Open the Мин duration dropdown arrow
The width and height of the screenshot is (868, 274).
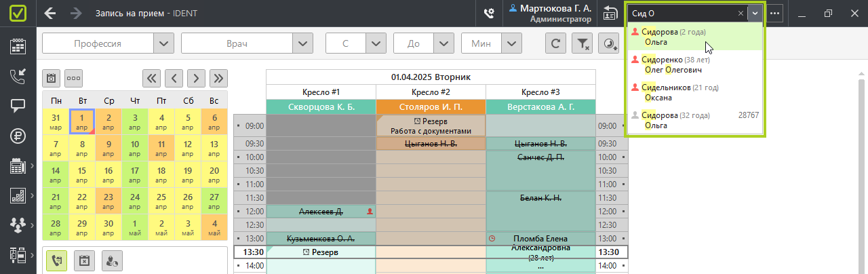511,43
